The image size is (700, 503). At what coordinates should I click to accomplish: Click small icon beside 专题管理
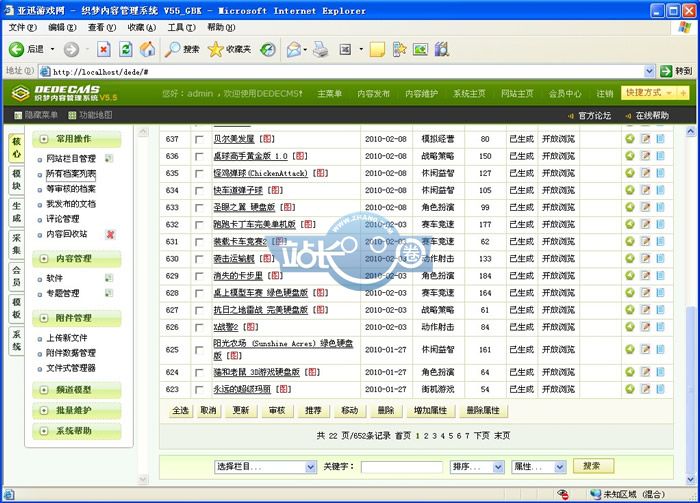109,293
